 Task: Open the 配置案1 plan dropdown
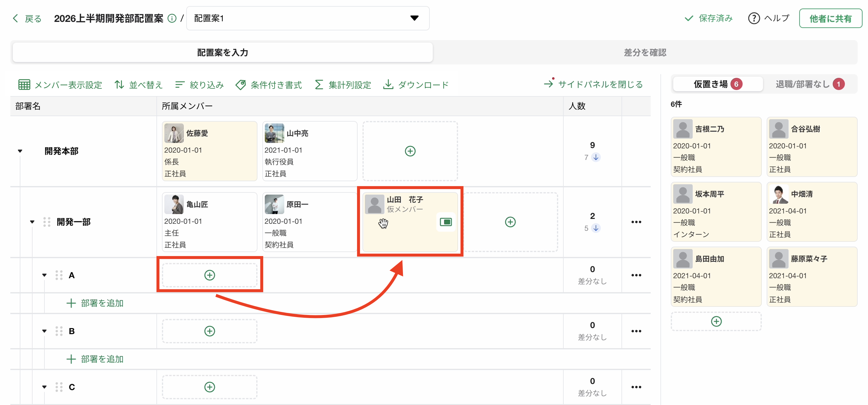click(x=415, y=18)
